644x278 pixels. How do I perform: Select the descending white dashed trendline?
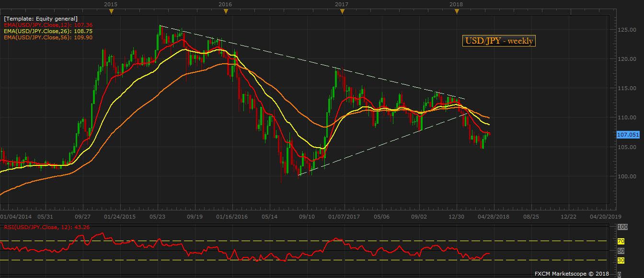pyautogui.click(x=311, y=62)
